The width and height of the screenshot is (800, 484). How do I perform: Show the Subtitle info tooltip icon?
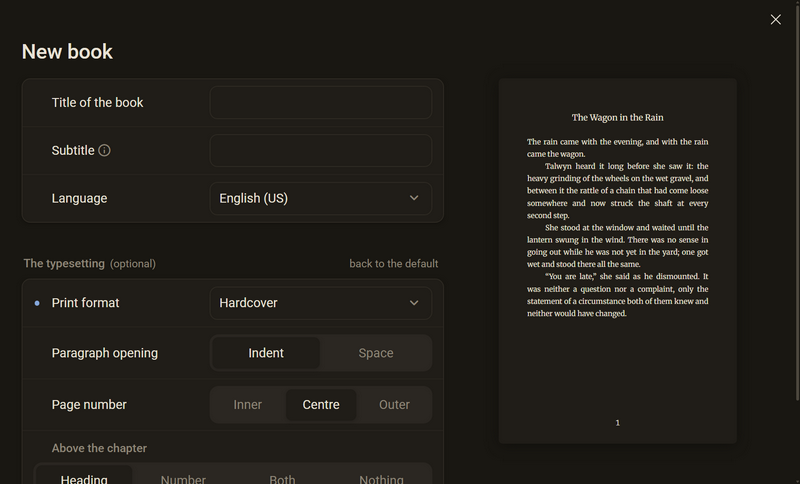click(x=104, y=150)
